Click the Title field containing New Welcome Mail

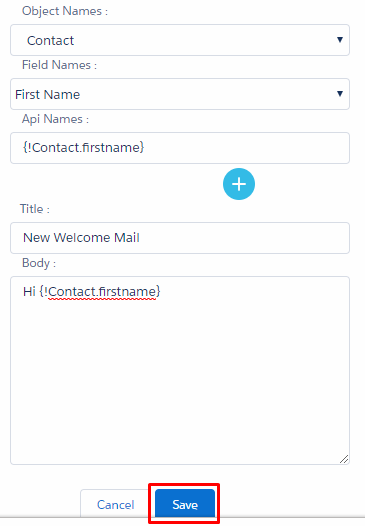pyautogui.click(x=180, y=238)
